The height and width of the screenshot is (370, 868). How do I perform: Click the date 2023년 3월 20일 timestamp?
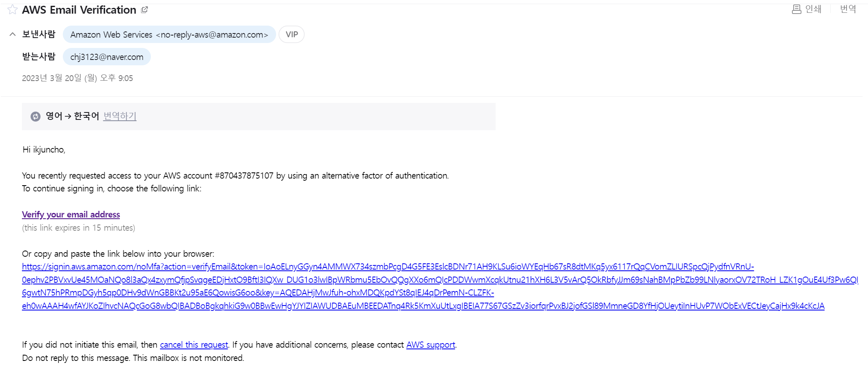pyautogui.click(x=77, y=78)
